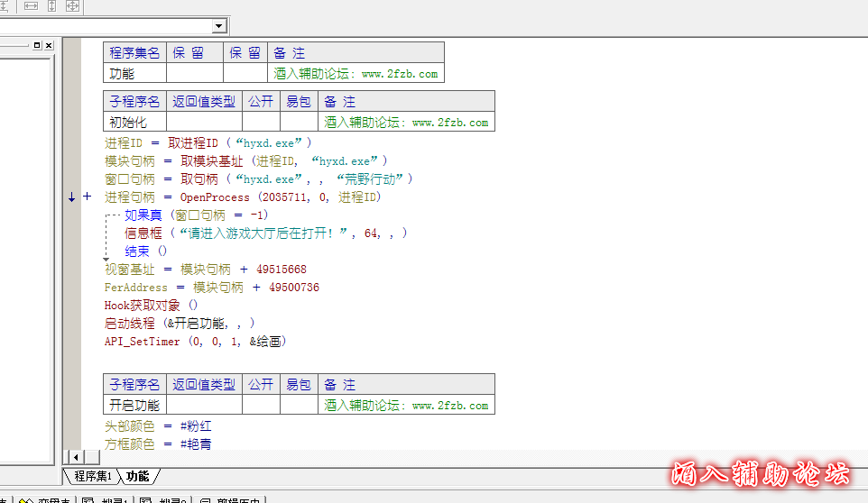Maximize the left docked panel

37,45
